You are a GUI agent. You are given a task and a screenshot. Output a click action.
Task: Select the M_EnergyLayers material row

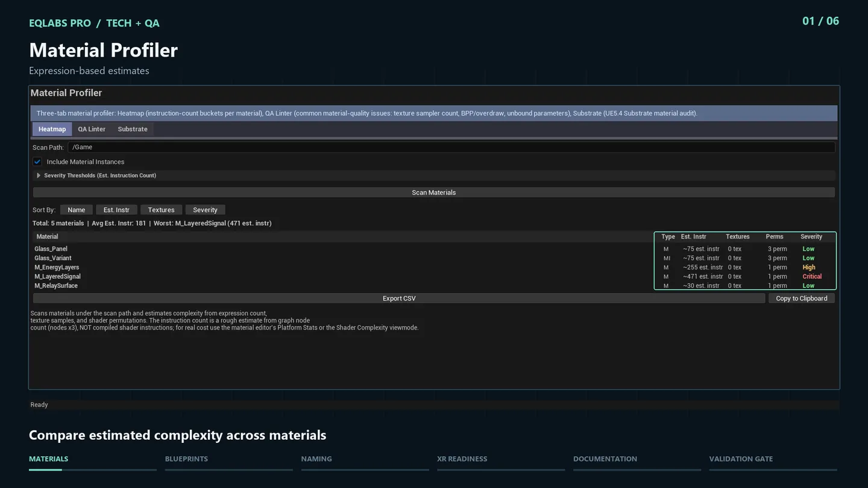[434, 267]
